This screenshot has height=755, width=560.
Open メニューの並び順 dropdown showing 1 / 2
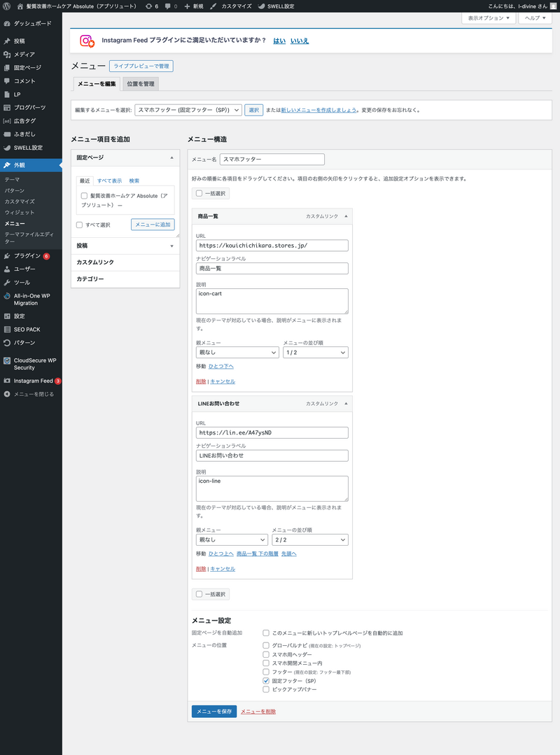(315, 353)
